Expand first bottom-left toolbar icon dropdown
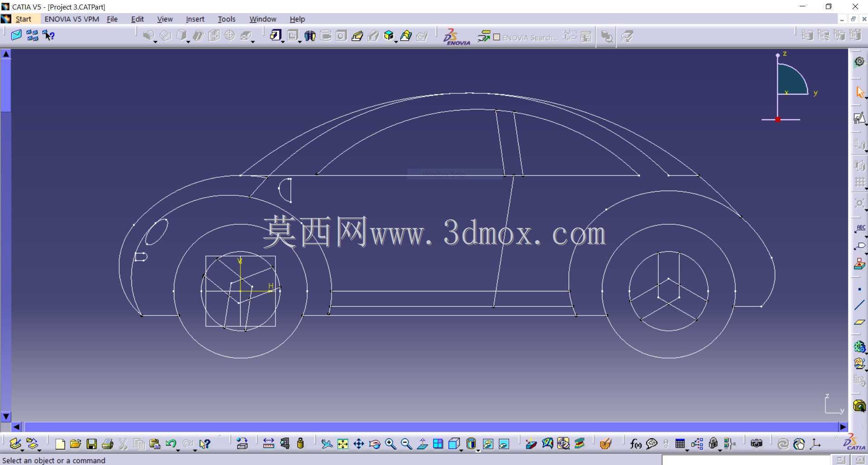Screen dimensions: 868x465 [x=22, y=450]
